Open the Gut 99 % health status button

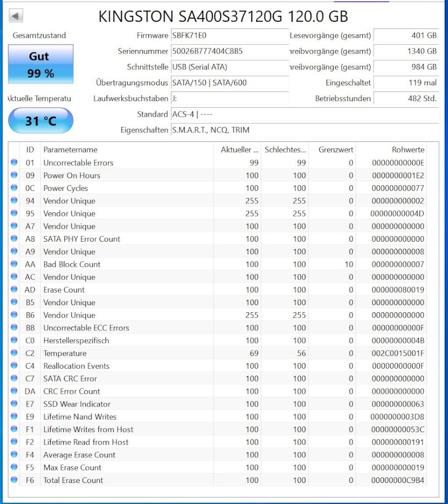tap(41, 64)
